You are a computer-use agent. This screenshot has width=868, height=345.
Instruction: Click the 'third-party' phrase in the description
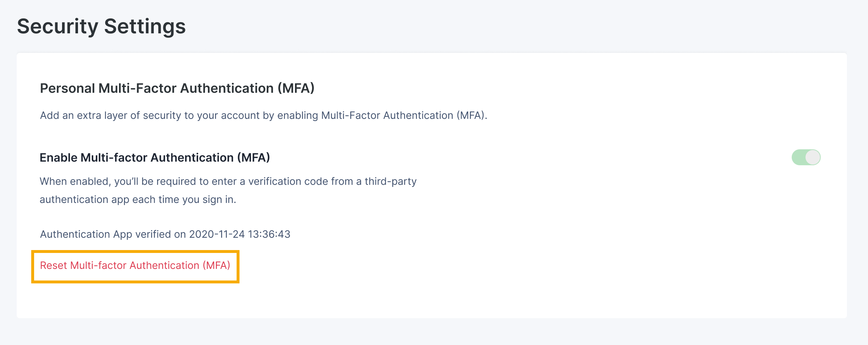(x=390, y=181)
